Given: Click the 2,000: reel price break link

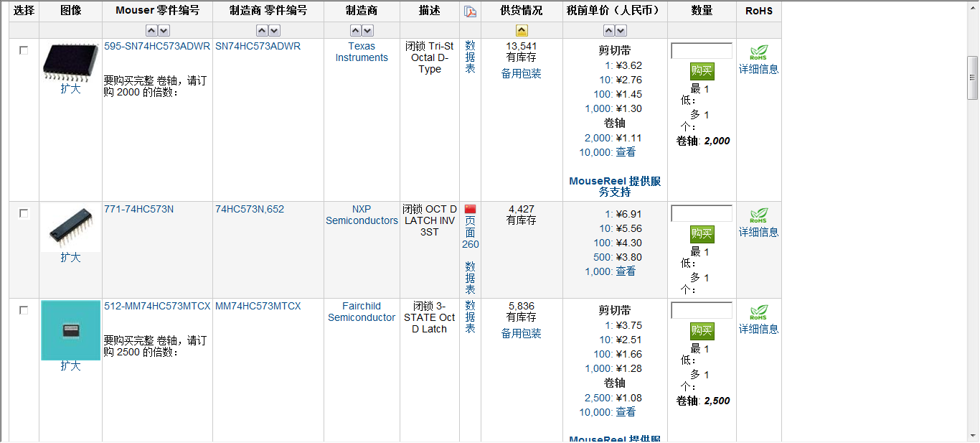Looking at the screenshot, I should pyautogui.click(x=599, y=138).
